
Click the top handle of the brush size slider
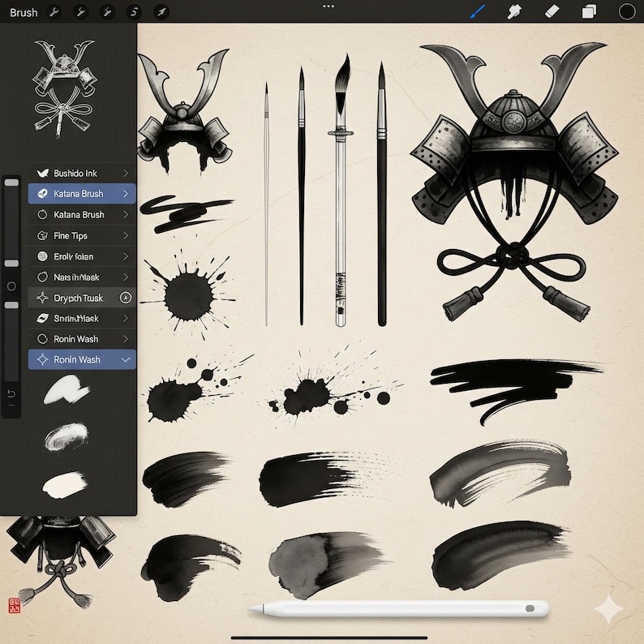(11, 182)
